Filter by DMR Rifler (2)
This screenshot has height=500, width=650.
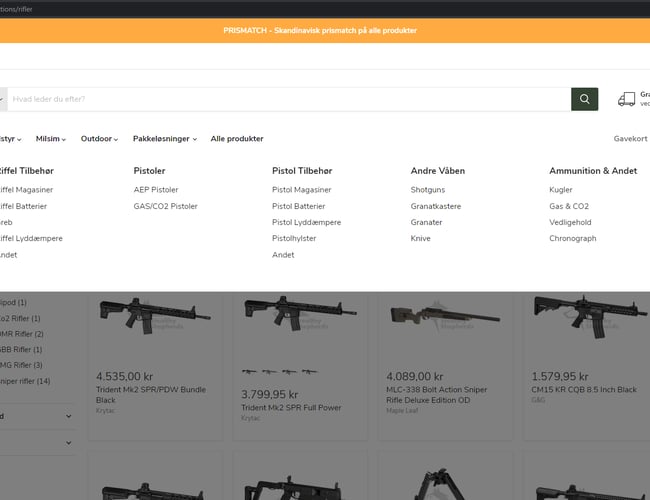pyautogui.click(x=22, y=334)
